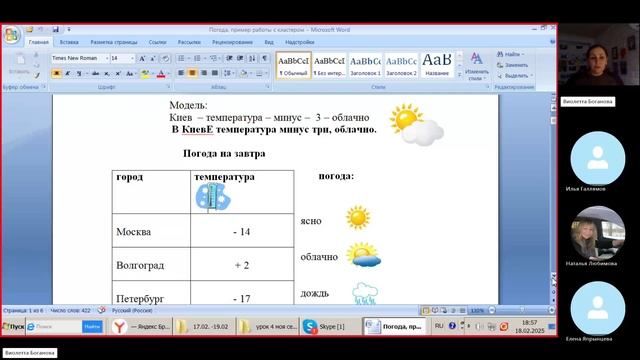Toggle Justify alignment
Viewport: 640px width, 360px height.
215,73
